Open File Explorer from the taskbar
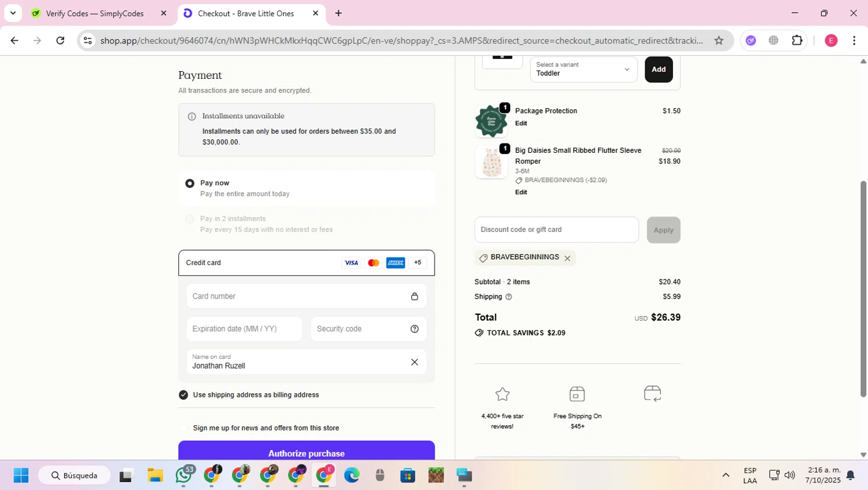Image resolution: width=868 pixels, height=490 pixels. 155,476
